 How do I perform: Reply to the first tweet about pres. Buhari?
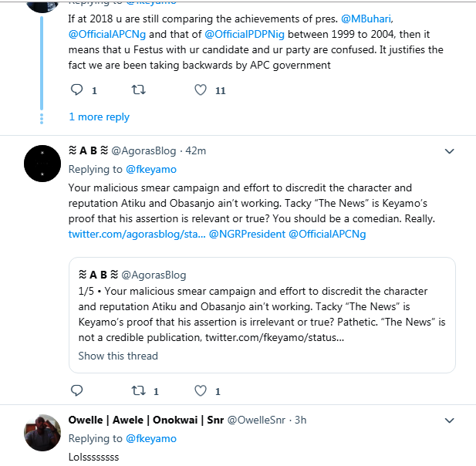coord(76,90)
